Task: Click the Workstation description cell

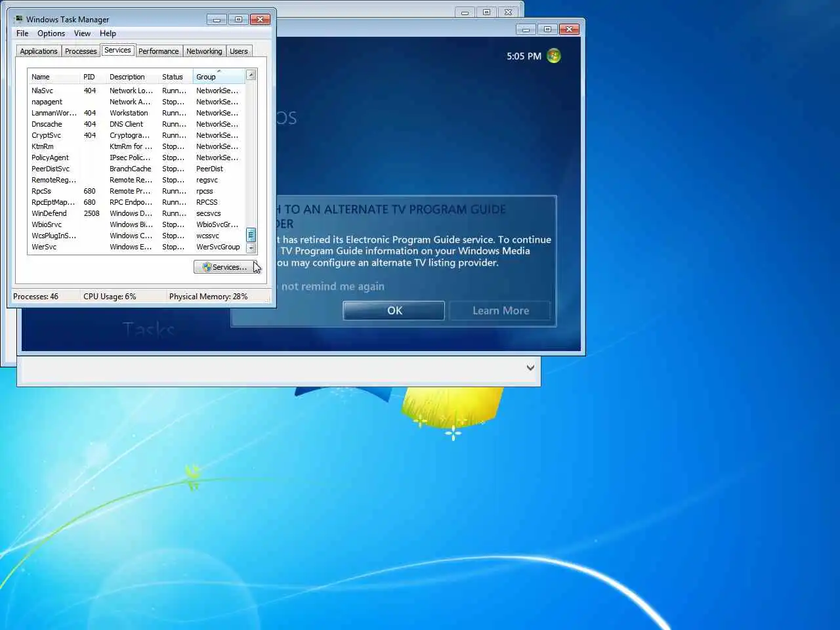Action: point(129,113)
